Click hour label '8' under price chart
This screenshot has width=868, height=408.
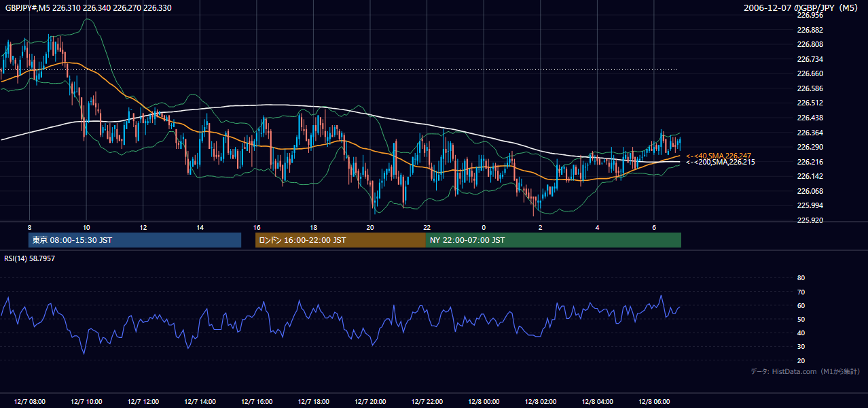pyautogui.click(x=29, y=227)
